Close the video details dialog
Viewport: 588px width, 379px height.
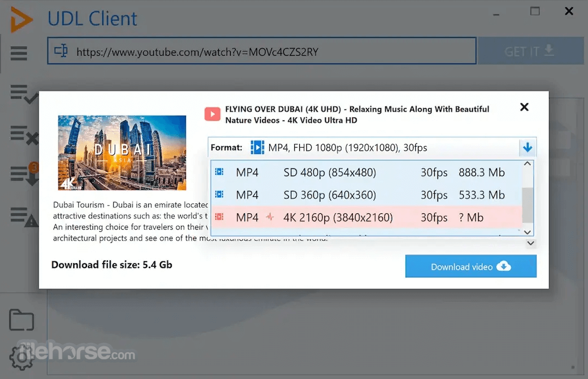[524, 107]
